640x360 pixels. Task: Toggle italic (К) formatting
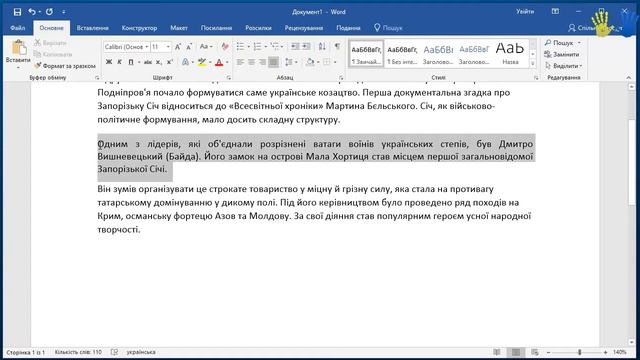120,62
